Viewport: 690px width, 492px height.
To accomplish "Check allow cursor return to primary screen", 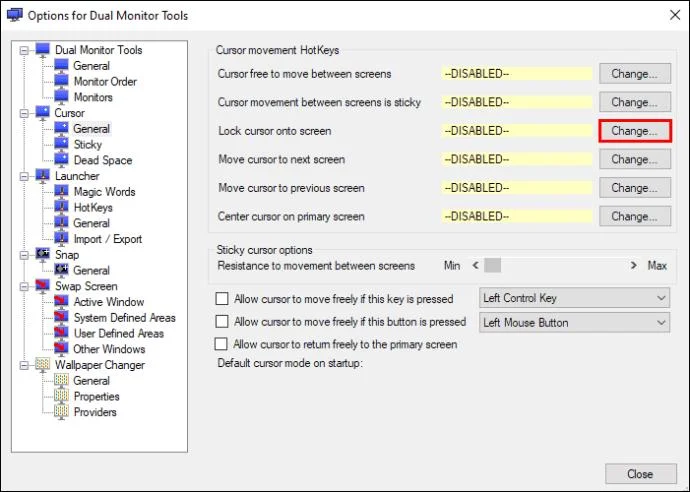I will tap(221, 344).
